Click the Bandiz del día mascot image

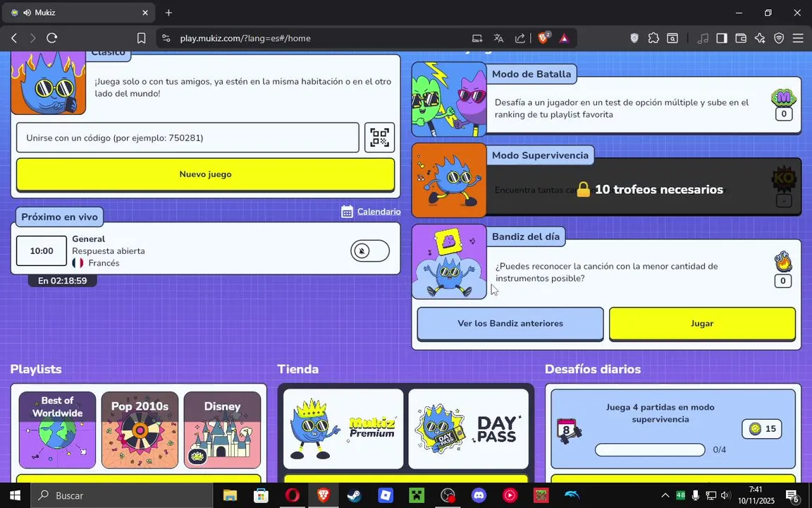449,262
